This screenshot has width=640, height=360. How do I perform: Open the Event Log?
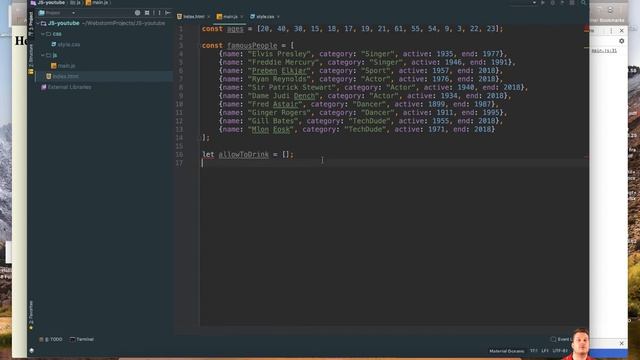click(562, 339)
